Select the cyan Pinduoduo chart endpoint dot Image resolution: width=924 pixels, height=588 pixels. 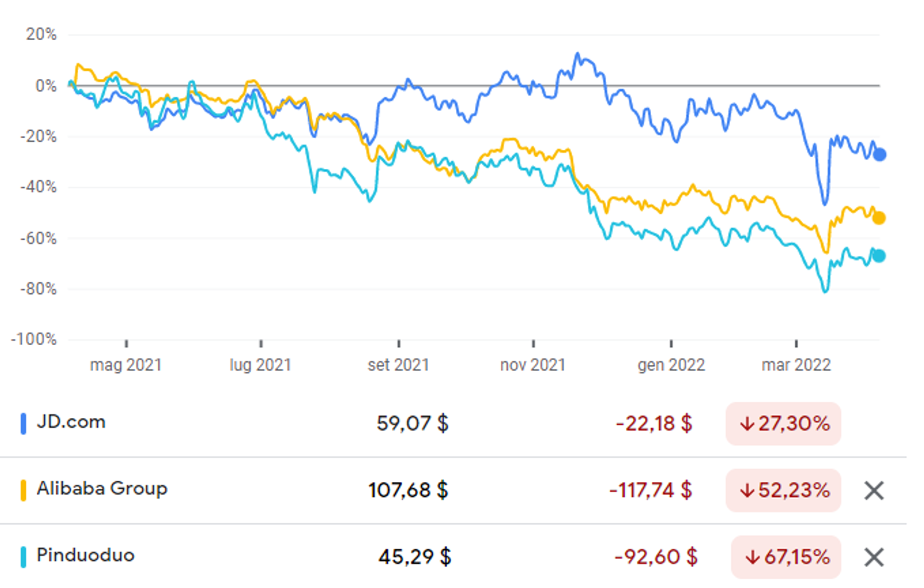click(x=879, y=256)
